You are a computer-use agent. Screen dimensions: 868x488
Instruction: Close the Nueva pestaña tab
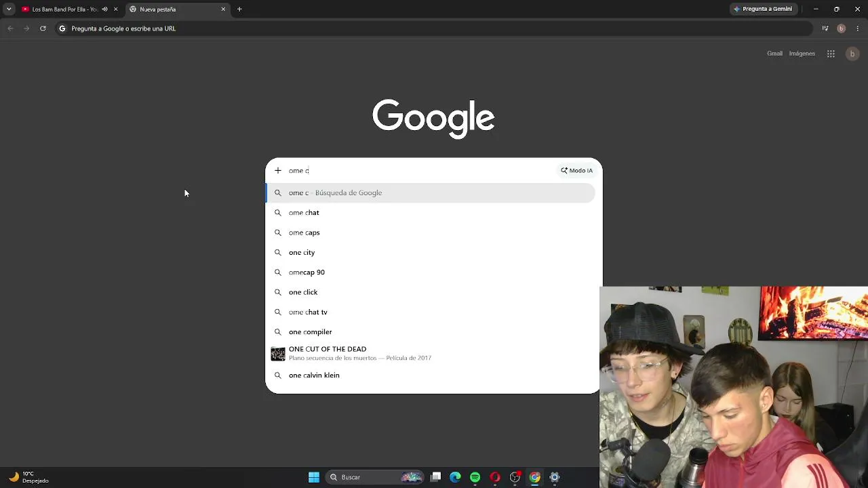point(223,9)
